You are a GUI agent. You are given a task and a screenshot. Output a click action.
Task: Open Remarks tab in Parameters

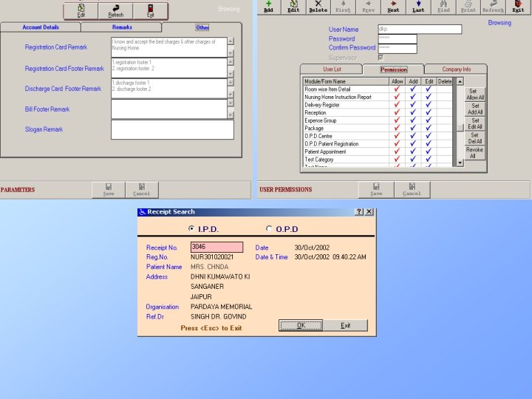(122, 27)
